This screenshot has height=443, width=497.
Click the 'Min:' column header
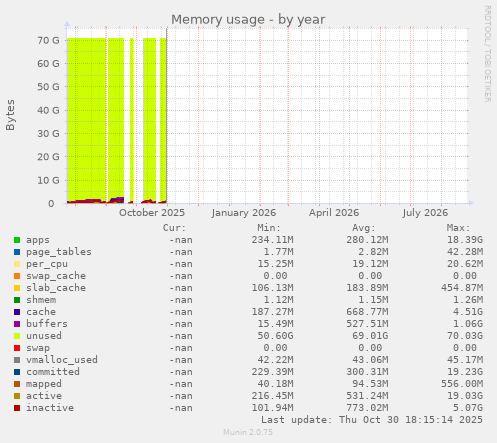click(x=269, y=228)
